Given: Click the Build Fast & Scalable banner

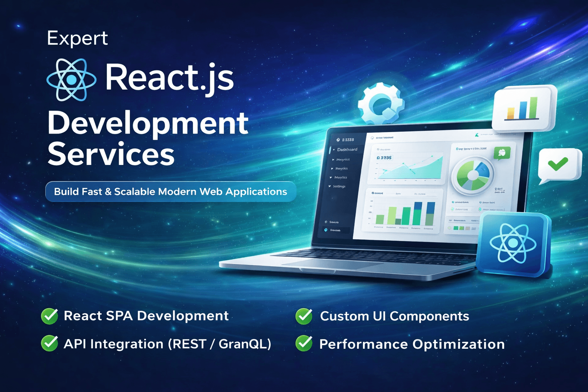Looking at the screenshot, I should (x=170, y=191).
